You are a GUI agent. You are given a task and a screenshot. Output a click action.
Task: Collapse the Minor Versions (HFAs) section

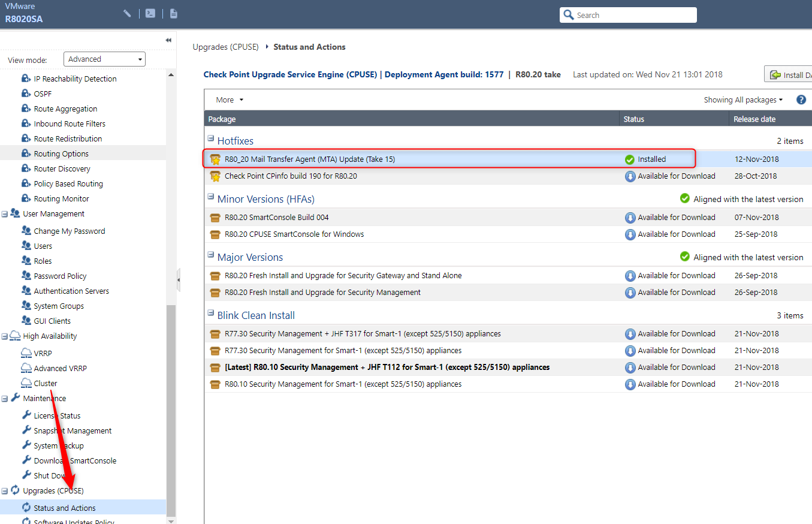click(211, 197)
